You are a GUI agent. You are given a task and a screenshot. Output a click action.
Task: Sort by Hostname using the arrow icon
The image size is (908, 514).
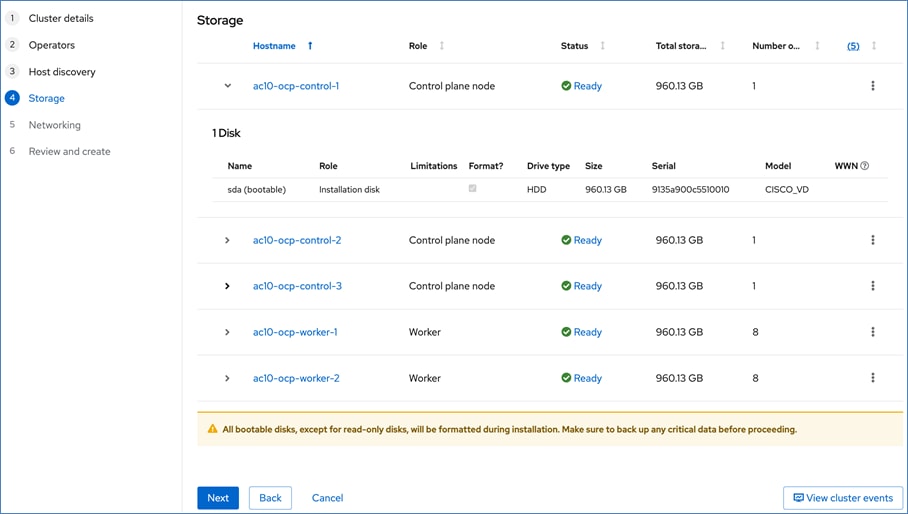[x=310, y=46]
